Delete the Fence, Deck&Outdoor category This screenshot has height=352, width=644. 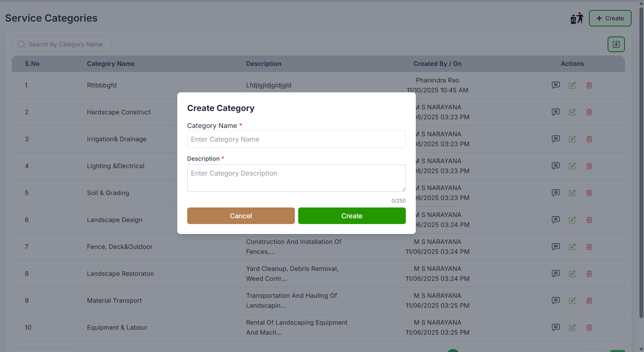tap(589, 247)
